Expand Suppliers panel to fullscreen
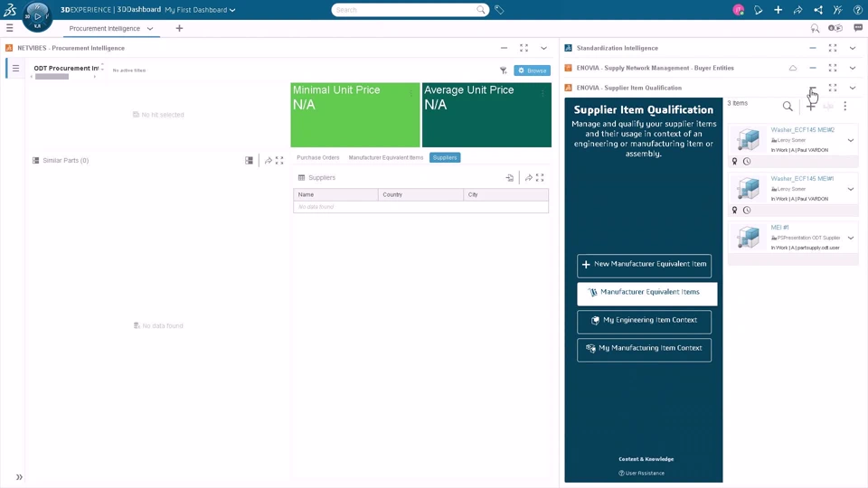The width and height of the screenshot is (868, 488). tap(540, 178)
